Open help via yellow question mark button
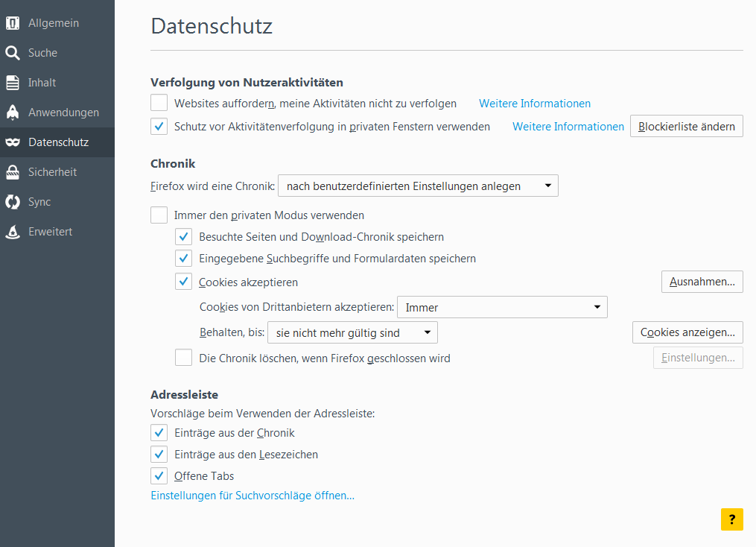Viewport: 756px width, 547px height. (731, 519)
